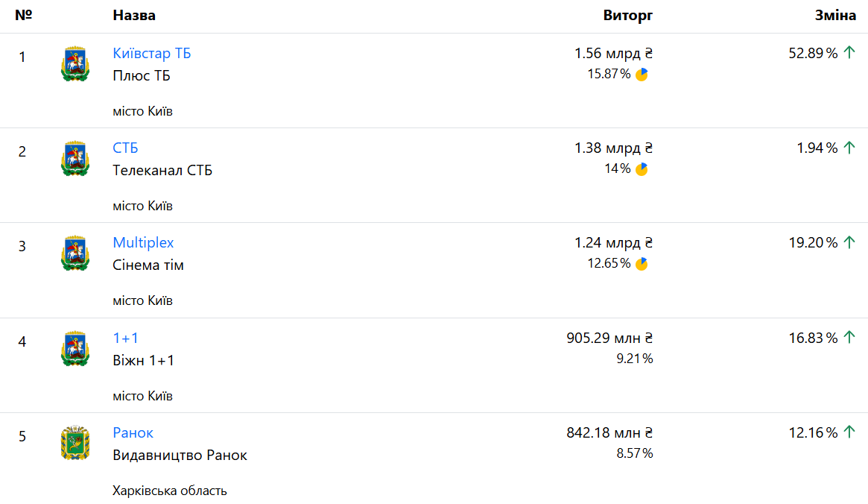The image size is (868, 504).
Task: Open the Ранок publisher link
Action: point(133,432)
